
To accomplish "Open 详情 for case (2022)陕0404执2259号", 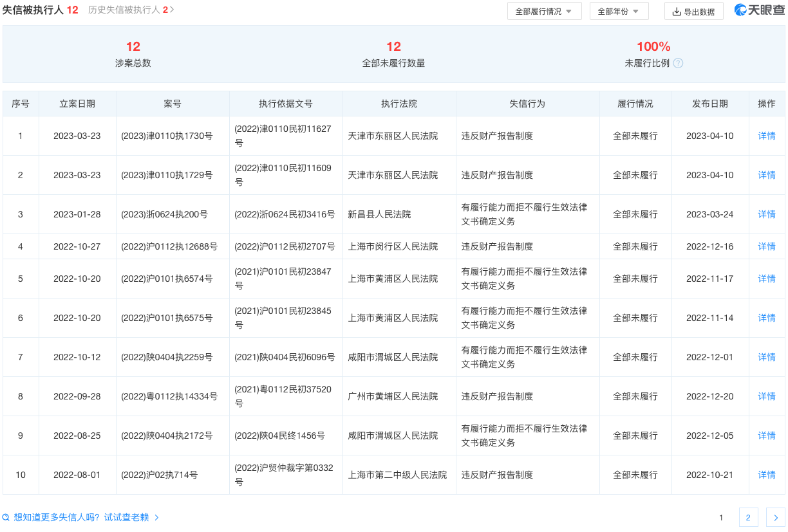I will pyautogui.click(x=766, y=357).
